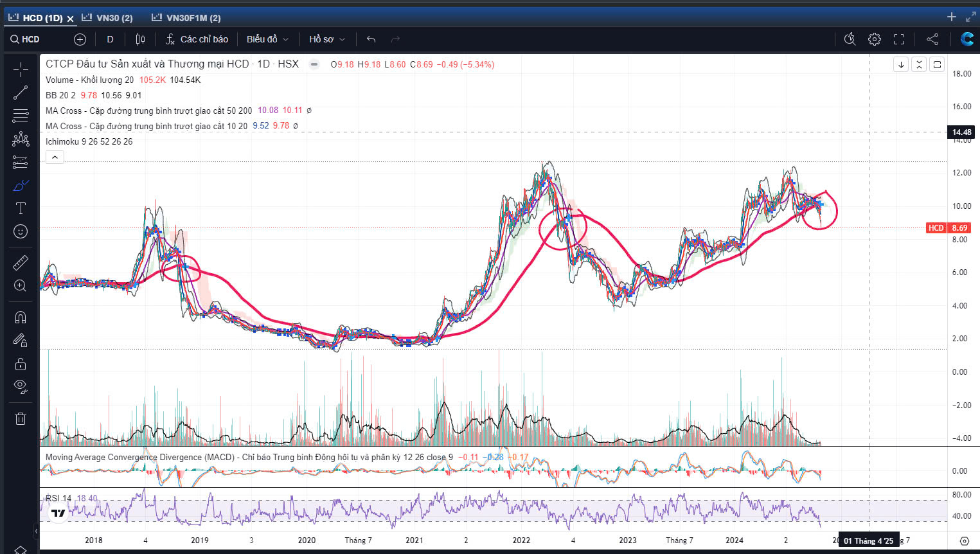This screenshot has height=554, width=980.
Task: Expand the Biểu đồ dropdown
Action: click(x=267, y=39)
